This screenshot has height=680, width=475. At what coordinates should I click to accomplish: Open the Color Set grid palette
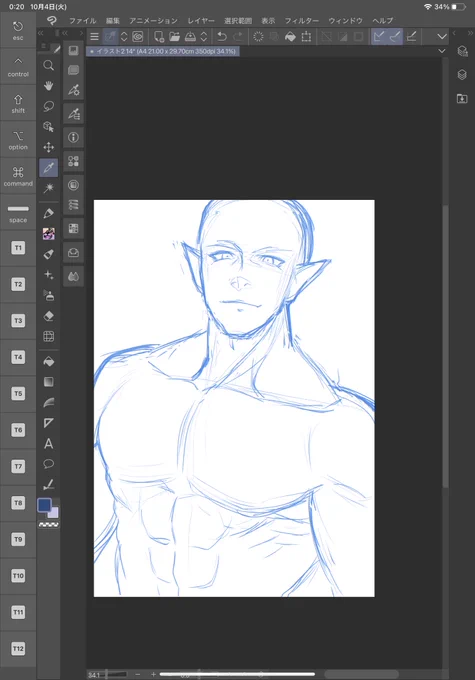(73, 229)
